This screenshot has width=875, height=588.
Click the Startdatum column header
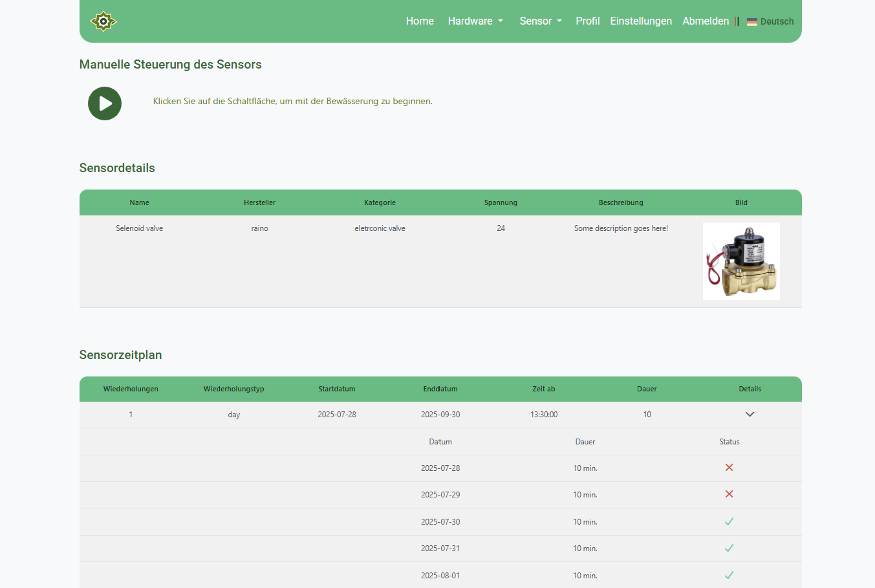[336, 389]
